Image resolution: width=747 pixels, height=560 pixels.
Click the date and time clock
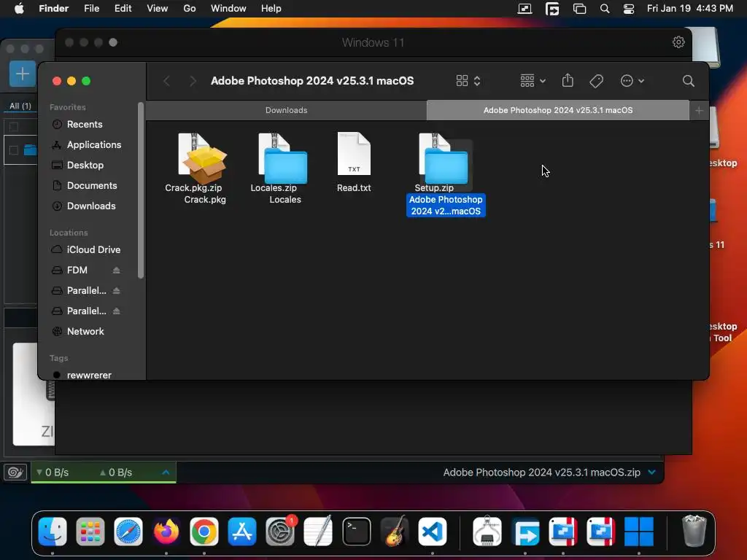tap(690, 8)
